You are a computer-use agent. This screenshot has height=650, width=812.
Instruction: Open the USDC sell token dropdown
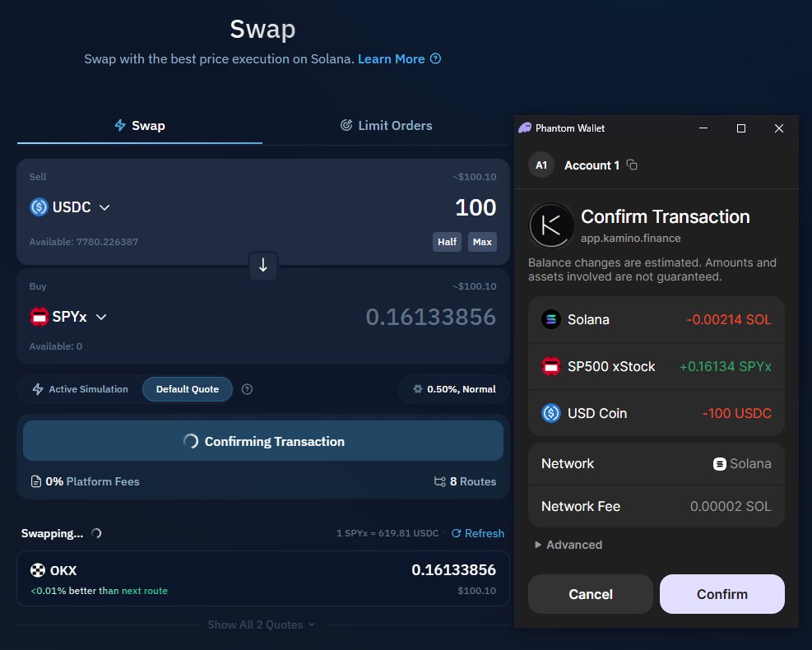[x=70, y=207]
